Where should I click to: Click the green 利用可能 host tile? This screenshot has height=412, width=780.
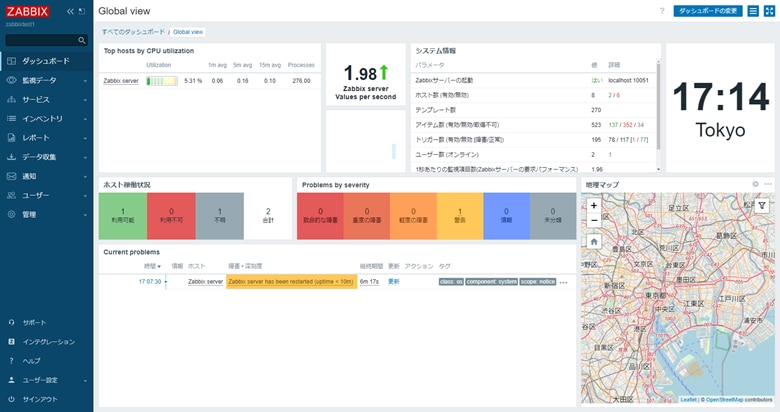(123, 216)
